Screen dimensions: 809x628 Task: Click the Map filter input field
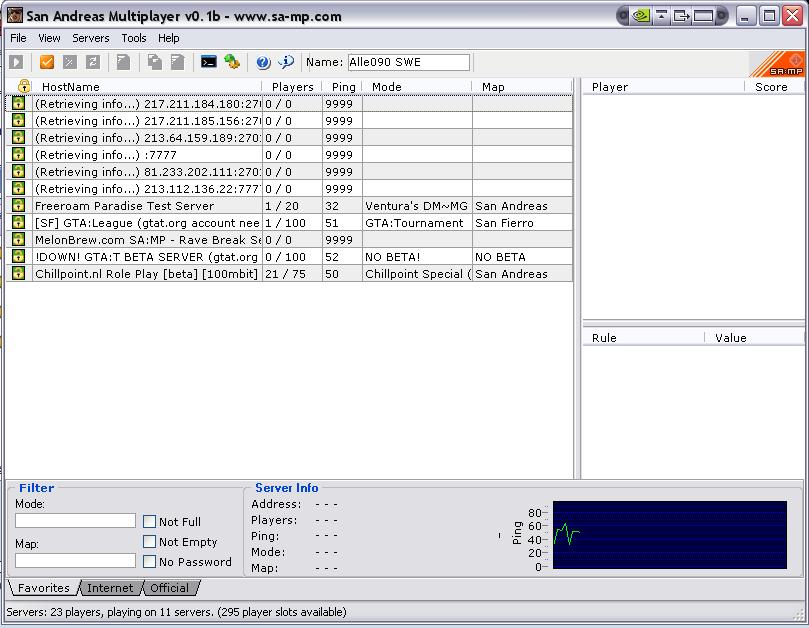[75, 560]
